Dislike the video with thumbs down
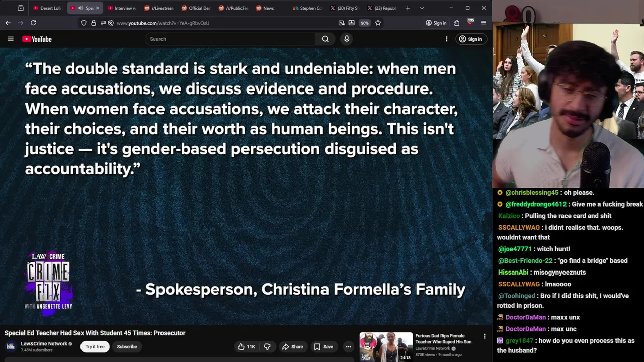 [267, 346]
